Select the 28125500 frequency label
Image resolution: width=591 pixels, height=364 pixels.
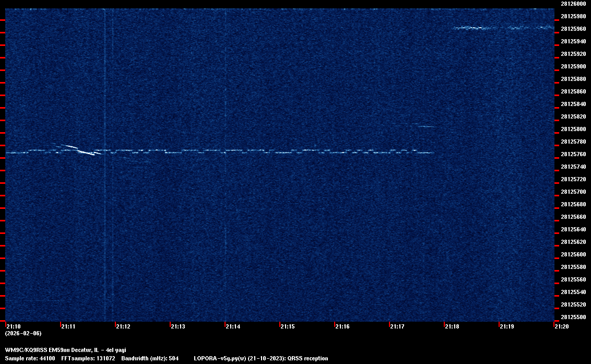573,317
